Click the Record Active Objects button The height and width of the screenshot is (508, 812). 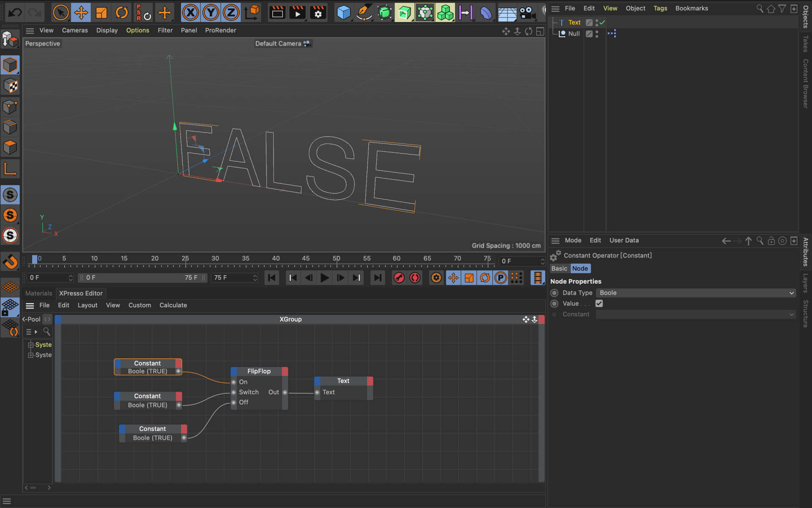point(398,278)
